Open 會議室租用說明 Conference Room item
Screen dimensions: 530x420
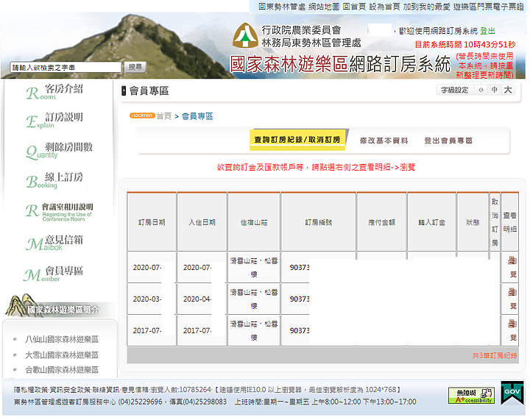click(x=60, y=212)
